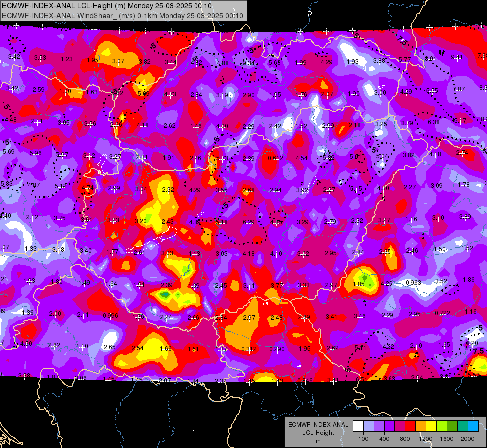Click the wind shear value 0.612
487x448 pixels.
tap(275, 158)
